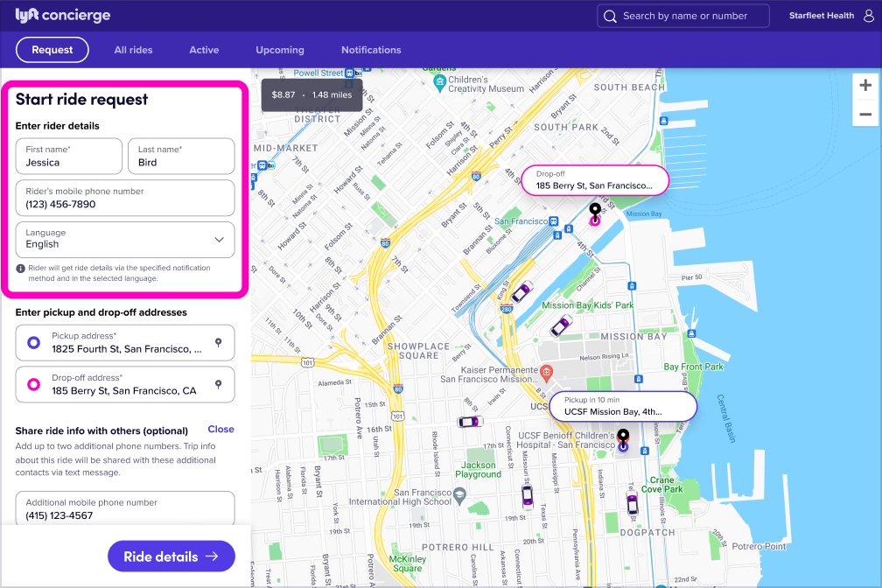
Task: Click the purple pickup circle icon
Action: pos(34,342)
